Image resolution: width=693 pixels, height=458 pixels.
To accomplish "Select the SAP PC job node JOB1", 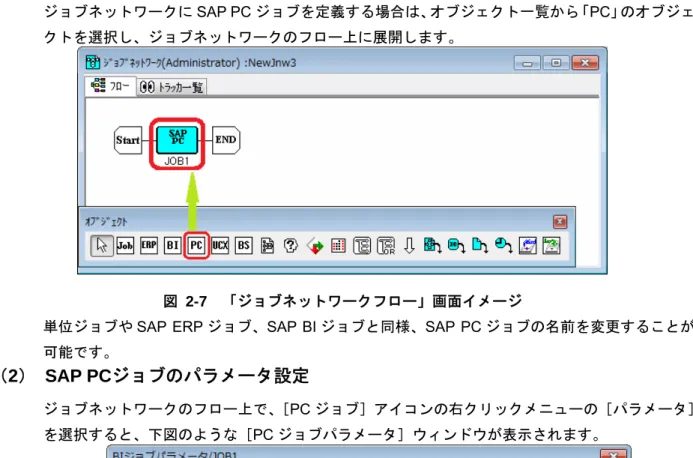I will (177, 140).
